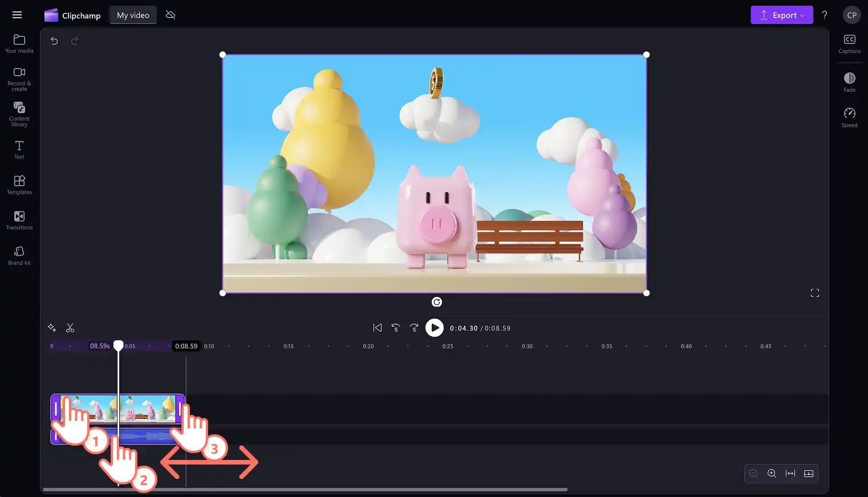Screen dimensions: 868x497
Task: Open Content library panel
Action: (x=19, y=115)
